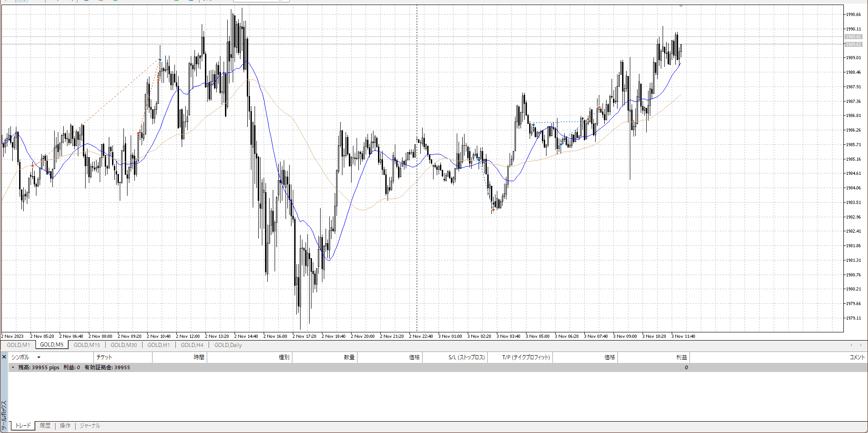Select the 残高 balance summary row
The image size is (868, 433).
74,367
